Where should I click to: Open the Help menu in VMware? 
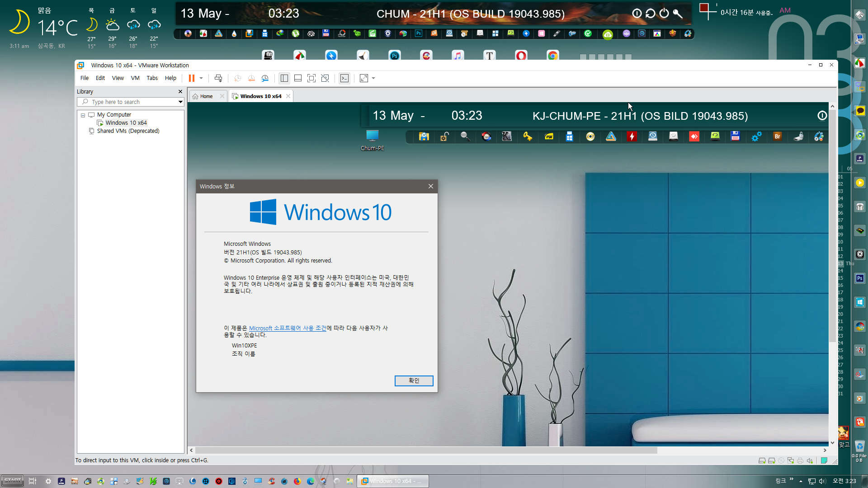click(x=170, y=78)
